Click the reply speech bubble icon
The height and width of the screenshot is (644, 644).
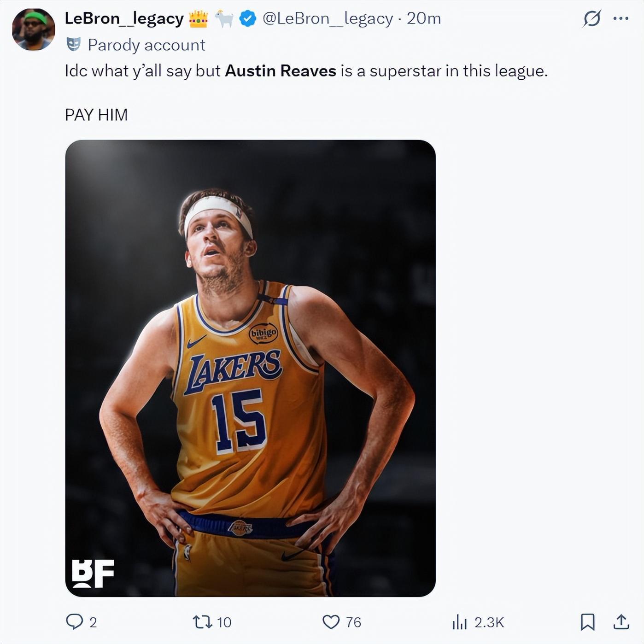[75, 621]
